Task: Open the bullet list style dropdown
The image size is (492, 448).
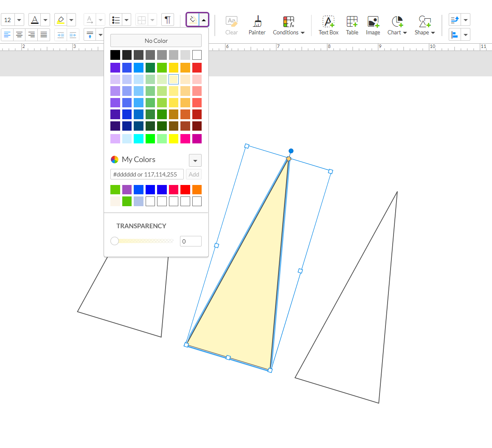Action: point(126,20)
